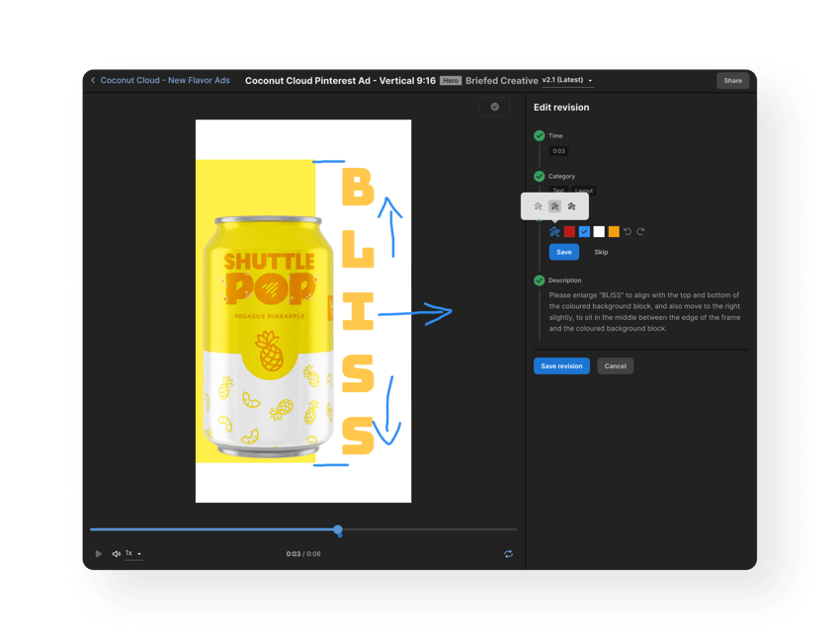Skip the drawing step
Screen dimensions: 840x639
click(601, 252)
